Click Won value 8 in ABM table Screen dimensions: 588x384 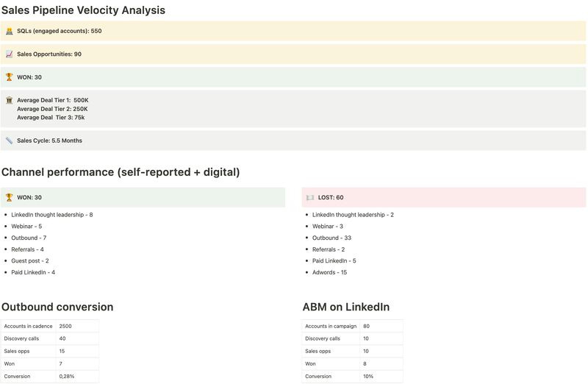pyautogui.click(x=381, y=363)
